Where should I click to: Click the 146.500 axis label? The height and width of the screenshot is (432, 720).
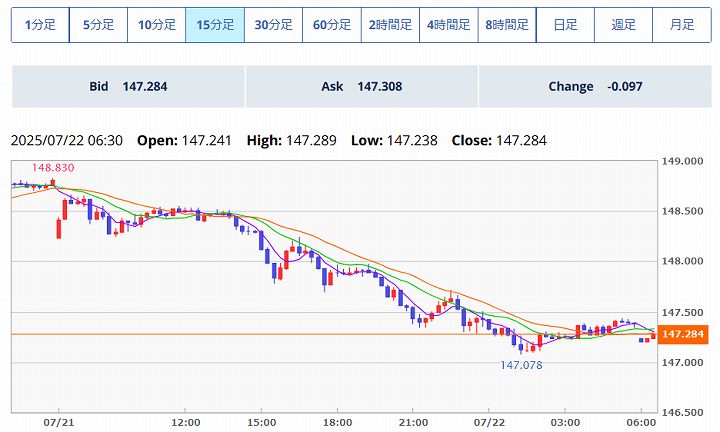682,413
